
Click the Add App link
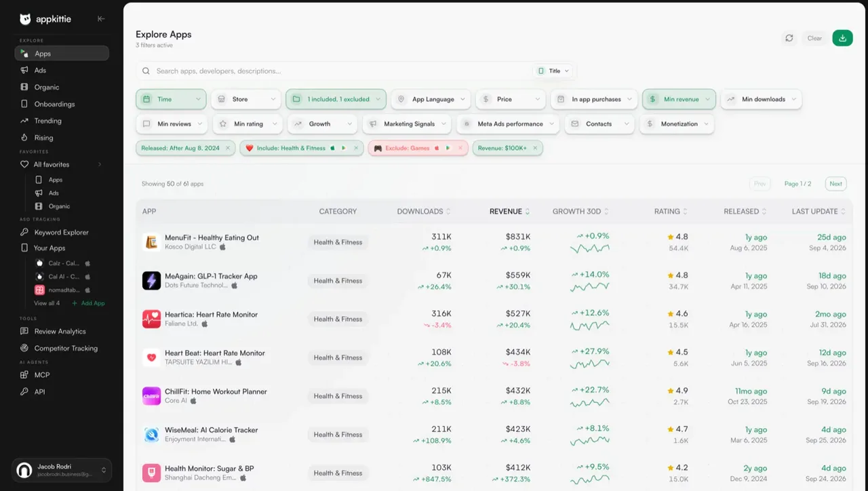click(x=89, y=303)
